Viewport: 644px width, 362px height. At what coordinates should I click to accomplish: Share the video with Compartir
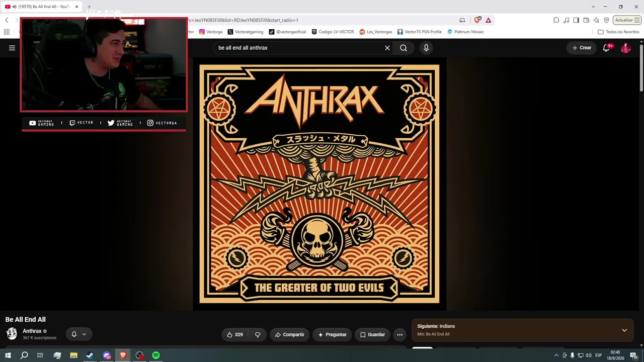289,334
